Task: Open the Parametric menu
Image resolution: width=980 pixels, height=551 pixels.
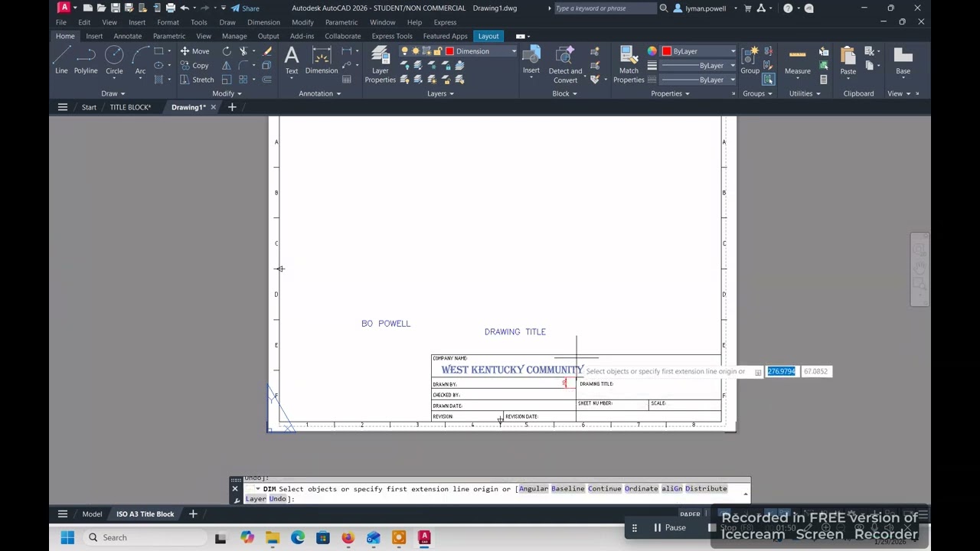Action: coord(341,22)
